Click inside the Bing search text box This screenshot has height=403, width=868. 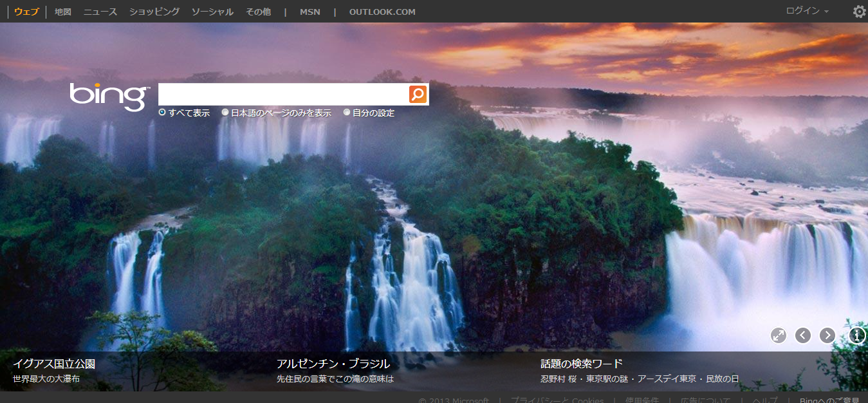coord(283,94)
